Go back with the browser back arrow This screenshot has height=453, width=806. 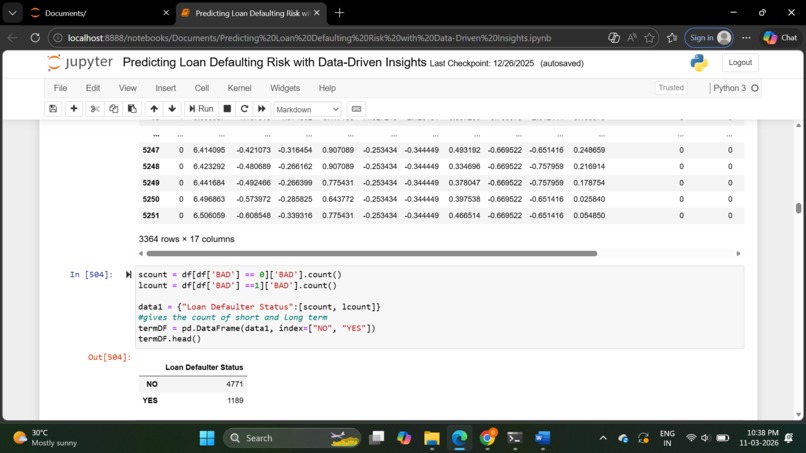13,38
